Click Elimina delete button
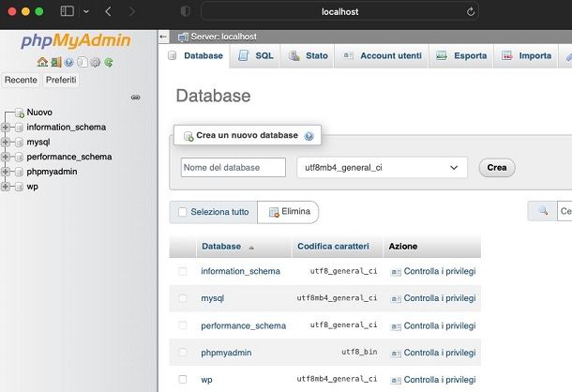The width and height of the screenshot is (572, 392). pos(288,212)
